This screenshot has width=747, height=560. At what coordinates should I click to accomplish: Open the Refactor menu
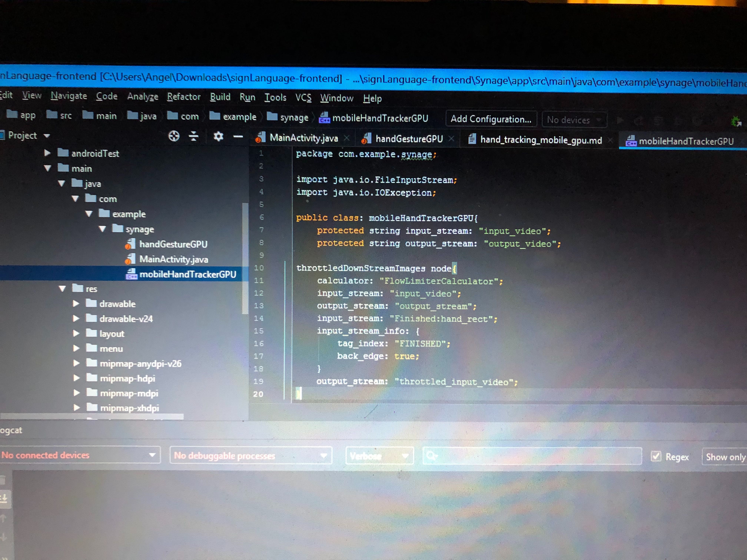click(x=183, y=97)
